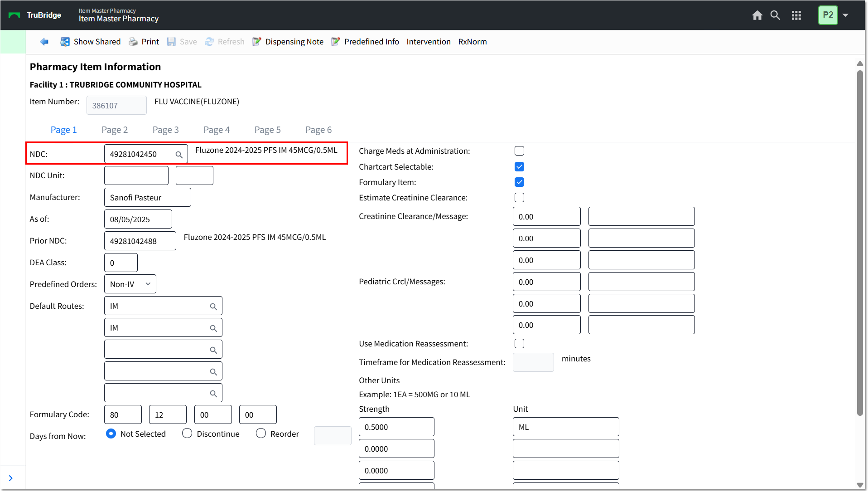Toggle Estimate Creatinine Clearance checkbox
The width and height of the screenshot is (868, 492).
[519, 198]
